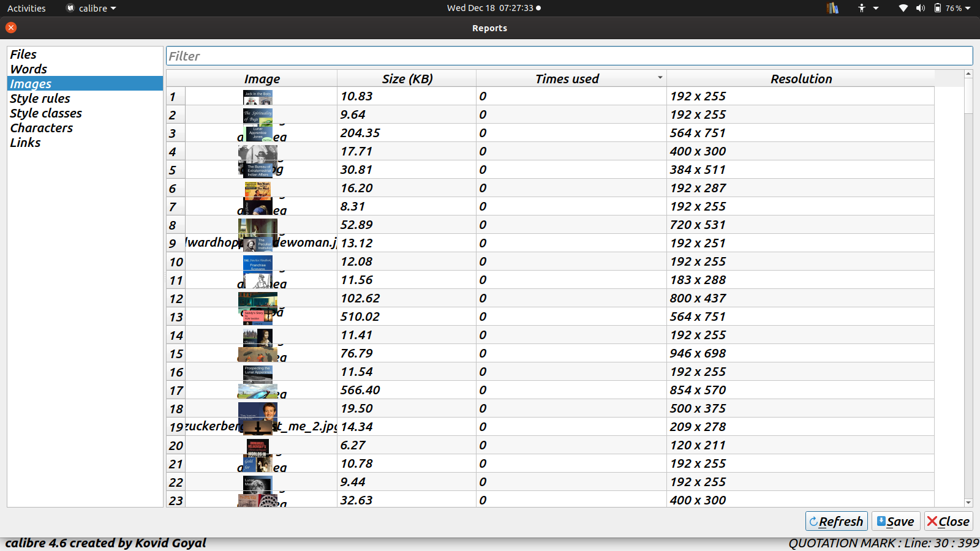Open the accessibility menu icon in top bar

(x=862, y=8)
